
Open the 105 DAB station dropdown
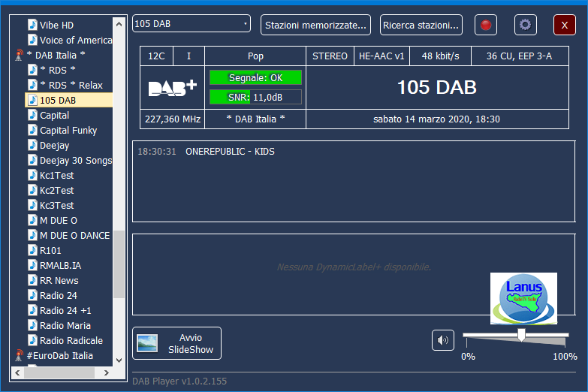point(191,23)
